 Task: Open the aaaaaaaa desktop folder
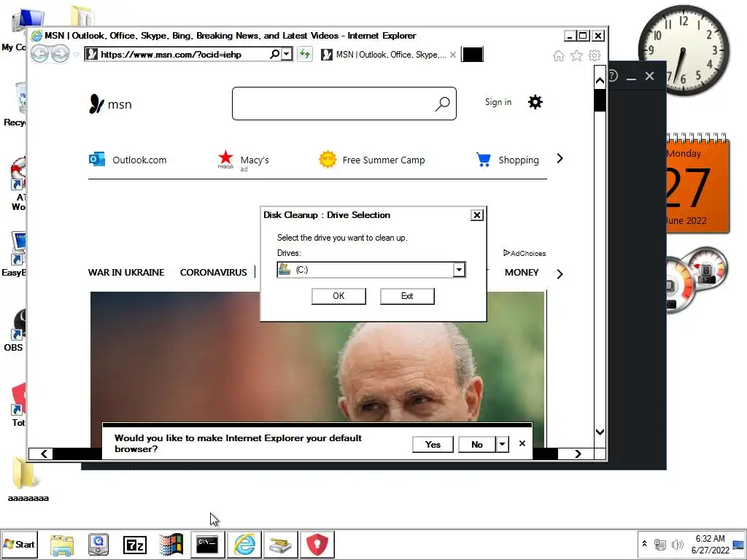click(x=27, y=478)
